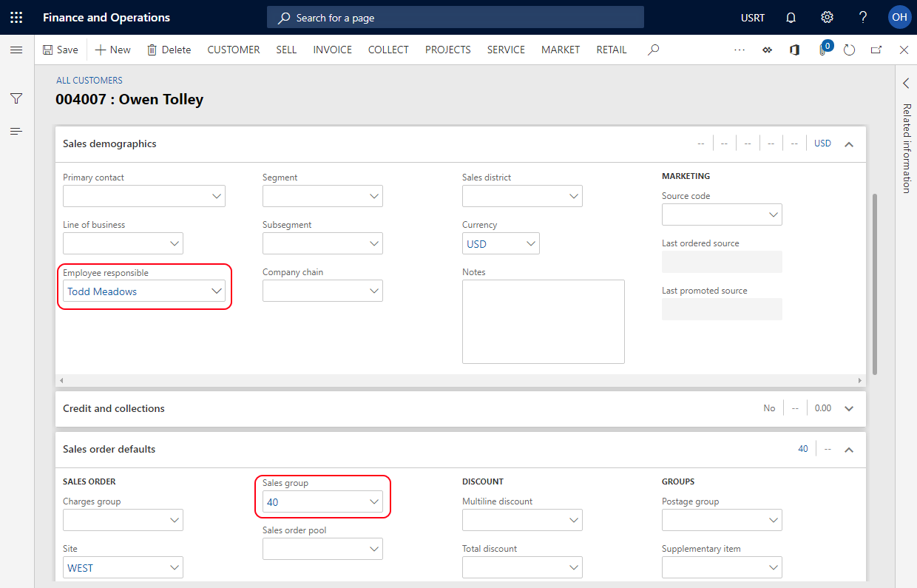Create a New customer record
The height and width of the screenshot is (588, 917).
[112, 50]
